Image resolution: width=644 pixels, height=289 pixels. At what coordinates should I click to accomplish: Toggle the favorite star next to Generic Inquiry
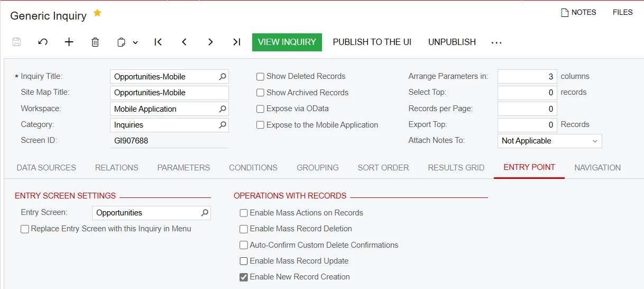(x=97, y=13)
